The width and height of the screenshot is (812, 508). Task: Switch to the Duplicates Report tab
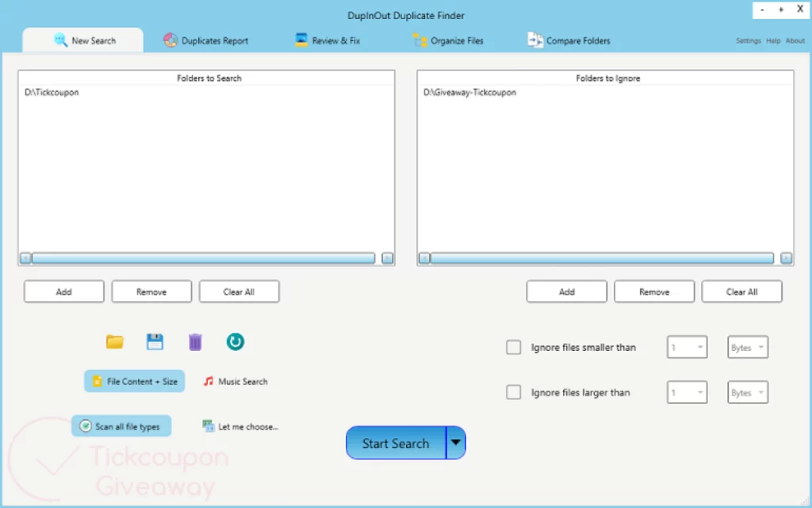point(206,40)
